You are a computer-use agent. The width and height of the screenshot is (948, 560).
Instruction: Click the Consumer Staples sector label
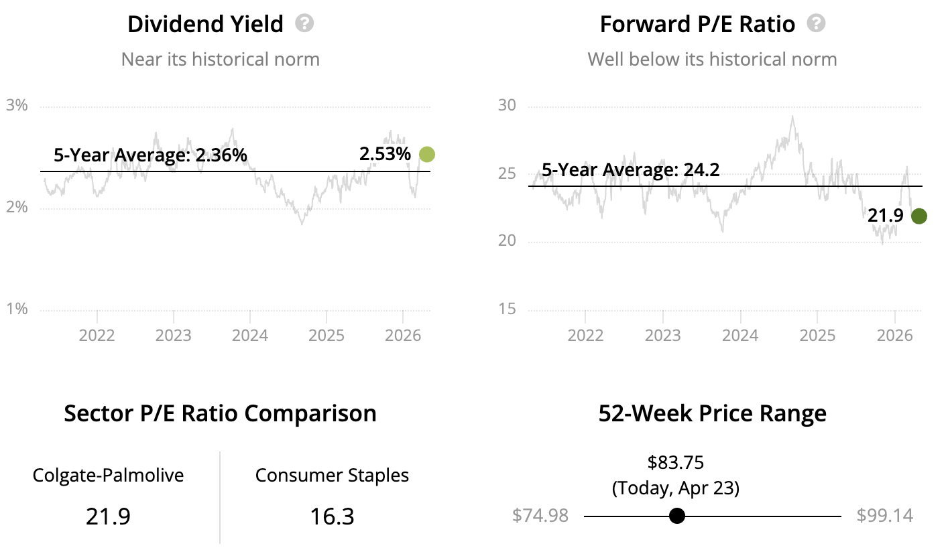332,476
